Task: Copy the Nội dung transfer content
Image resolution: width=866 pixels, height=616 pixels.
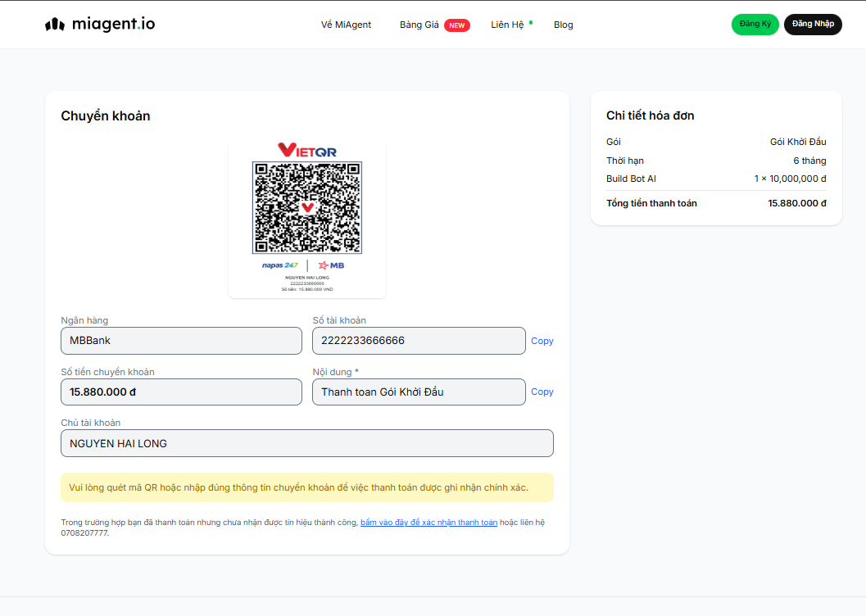Action: point(542,392)
